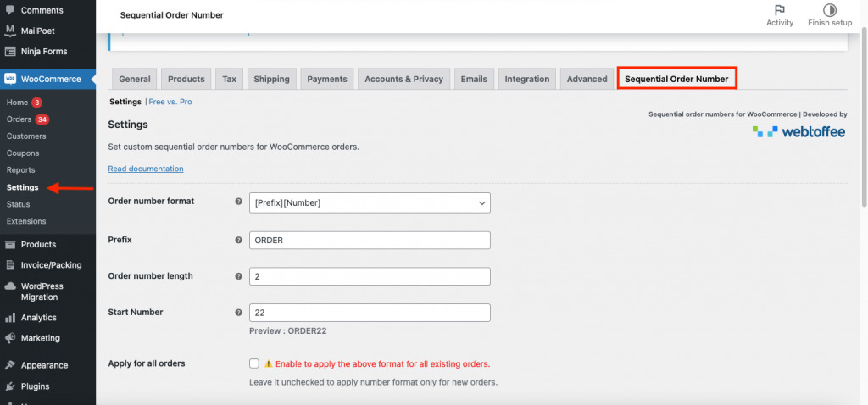Click the Appearance brush icon
The width and height of the screenshot is (868, 405).
pos(10,365)
